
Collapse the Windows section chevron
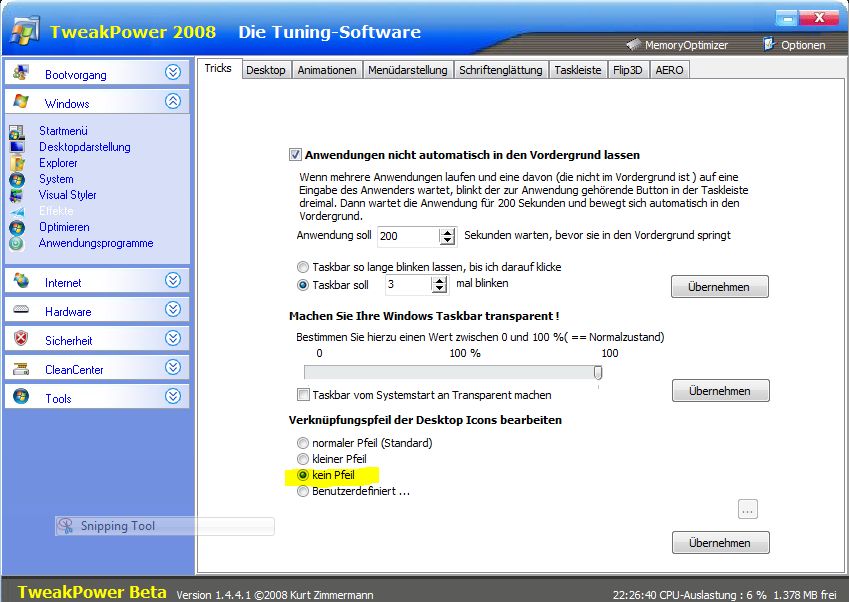(x=173, y=101)
